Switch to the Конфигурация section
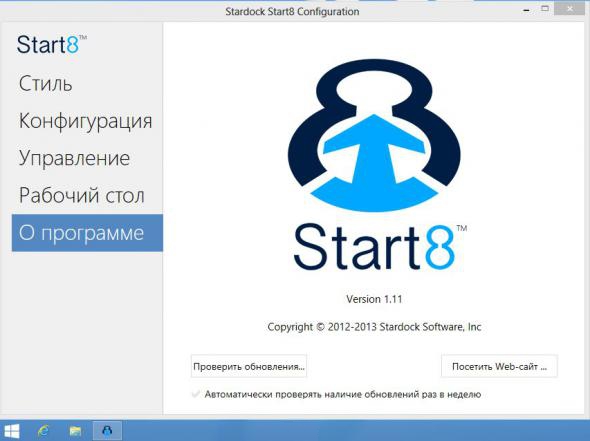This screenshot has width=590, height=441. (85, 122)
